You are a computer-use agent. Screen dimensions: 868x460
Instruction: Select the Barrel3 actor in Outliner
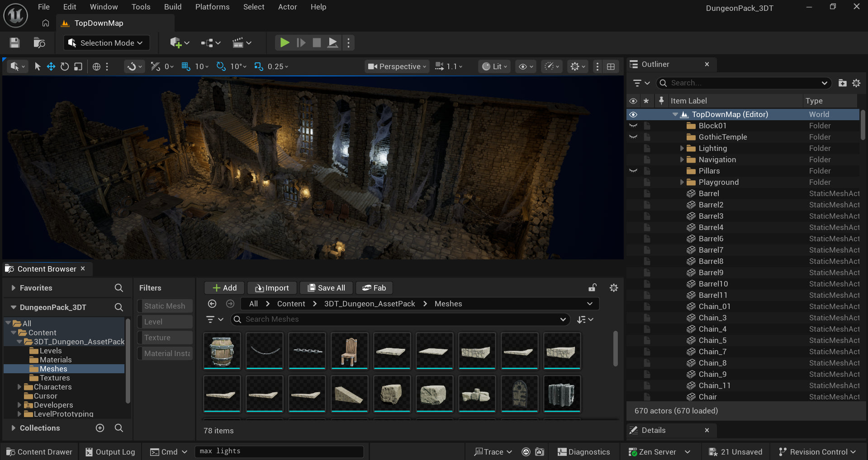(x=711, y=216)
